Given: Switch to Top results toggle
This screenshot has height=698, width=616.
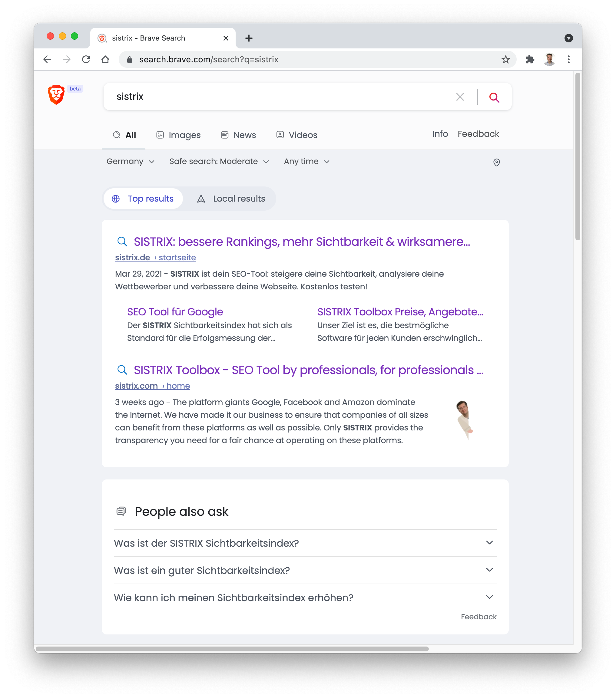Looking at the screenshot, I should 143,199.
